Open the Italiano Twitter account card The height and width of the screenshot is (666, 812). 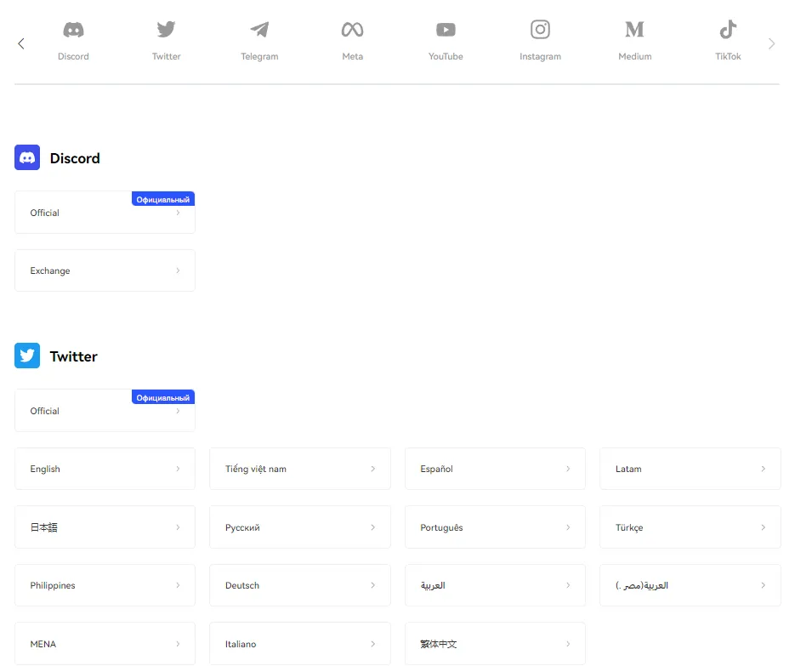tap(299, 644)
